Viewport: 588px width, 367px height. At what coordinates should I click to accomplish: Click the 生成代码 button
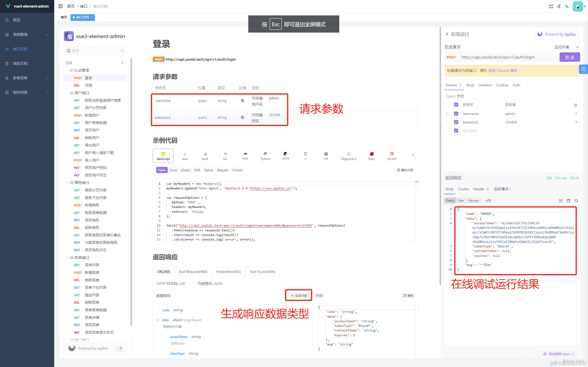pos(299,295)
